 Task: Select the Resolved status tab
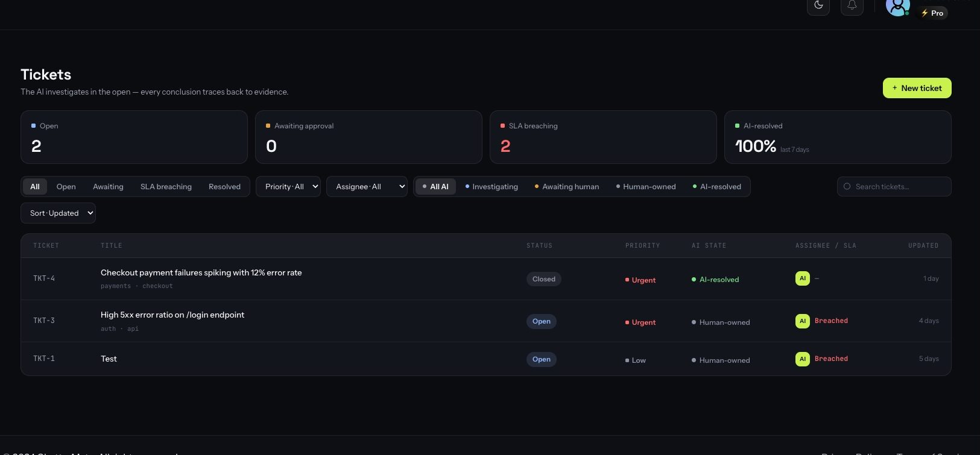coord(224,187)
